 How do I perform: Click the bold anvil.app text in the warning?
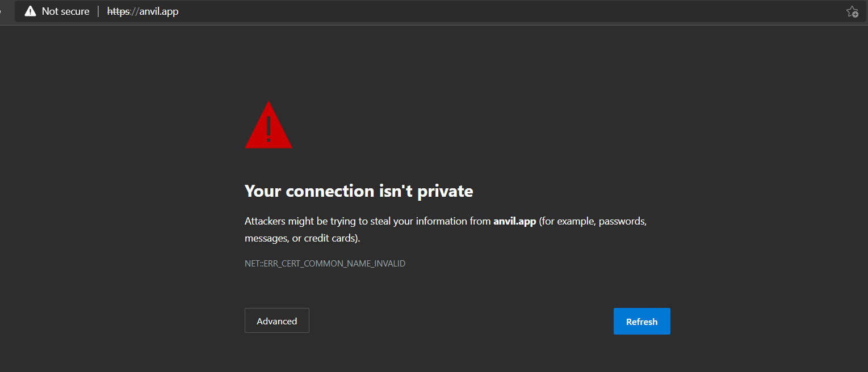tap(515, 221)
